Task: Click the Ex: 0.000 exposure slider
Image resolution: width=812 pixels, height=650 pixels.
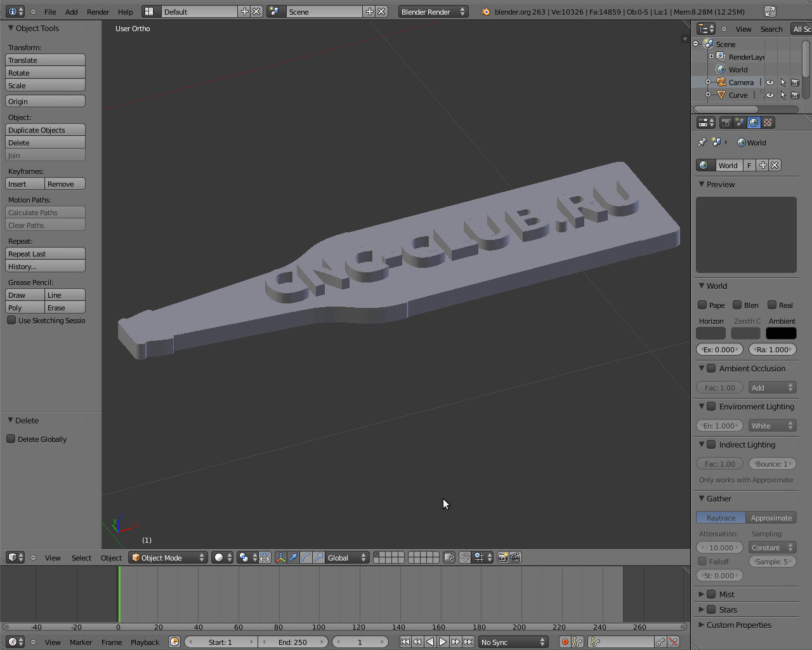Action: click(x=719, y=349)
